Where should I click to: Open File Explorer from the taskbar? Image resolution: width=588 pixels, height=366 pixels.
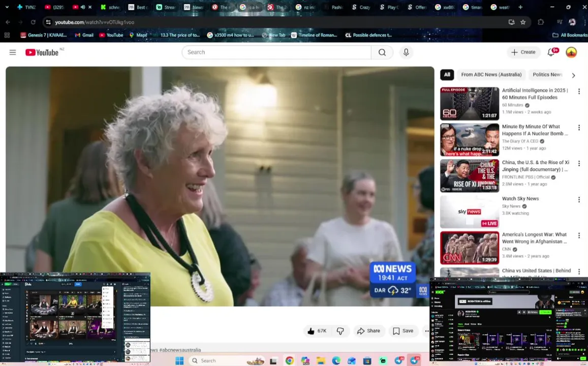pyautogui.click(x=321, y=361)
